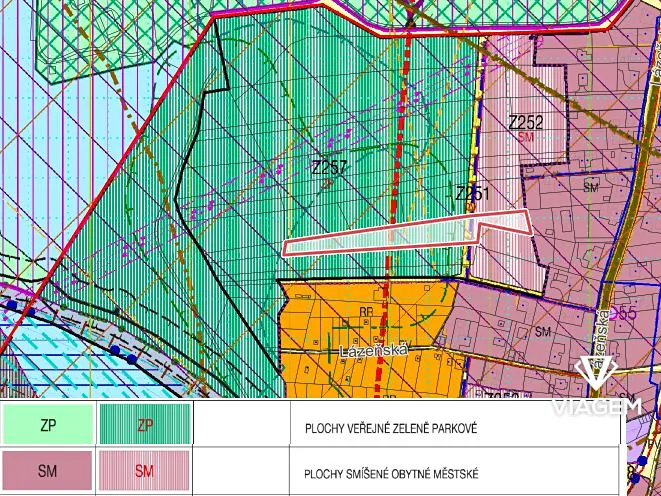
Task: Click the solid light green ZP legend swatch
Action: pyautogui.click(x=47, y=426)
